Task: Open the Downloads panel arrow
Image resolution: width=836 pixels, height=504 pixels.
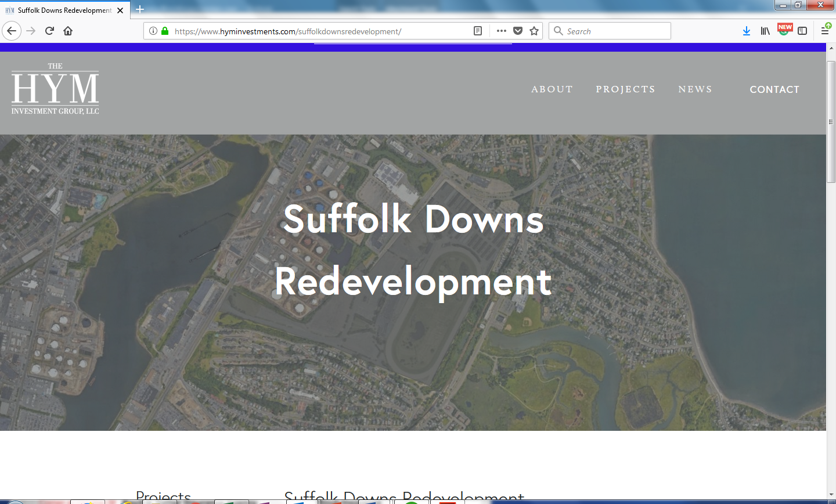Action: (x=747, y=31)
